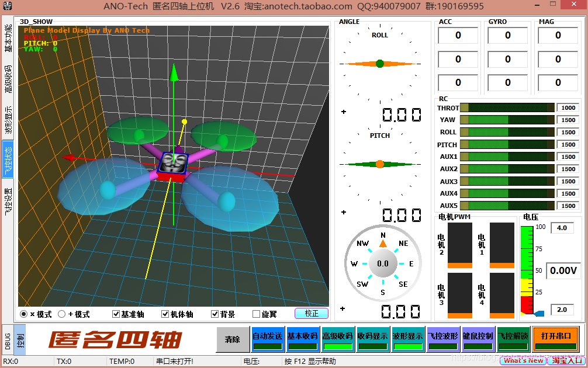Toggle the 键鼠控制 button
Viewport: 588px width, 368px height.
point(478,339)
